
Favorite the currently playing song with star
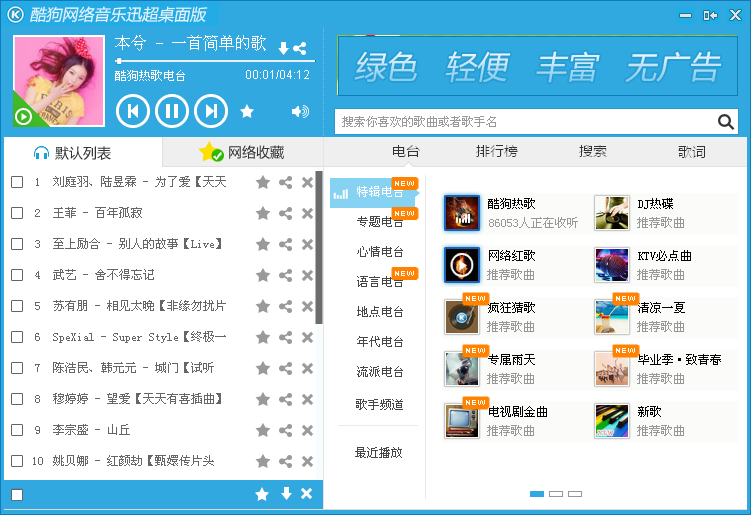pyautogui.click(x=247, y=112)
